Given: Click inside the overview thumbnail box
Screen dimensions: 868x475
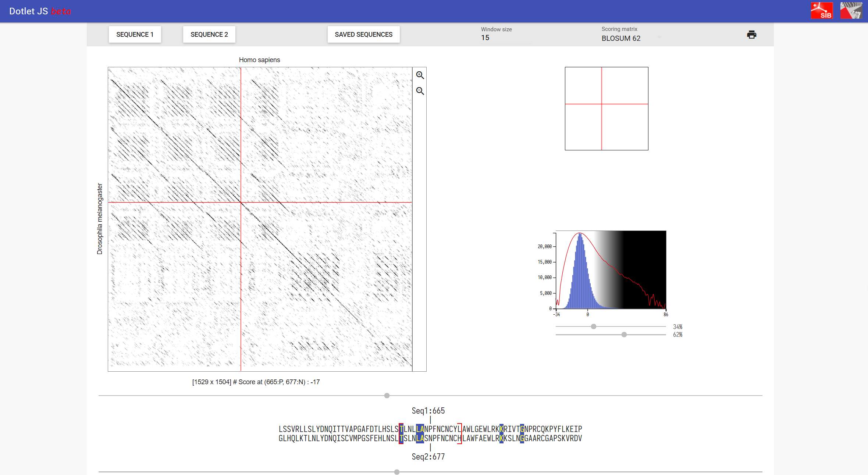Looking at the screenshot, I should point(606,108).
